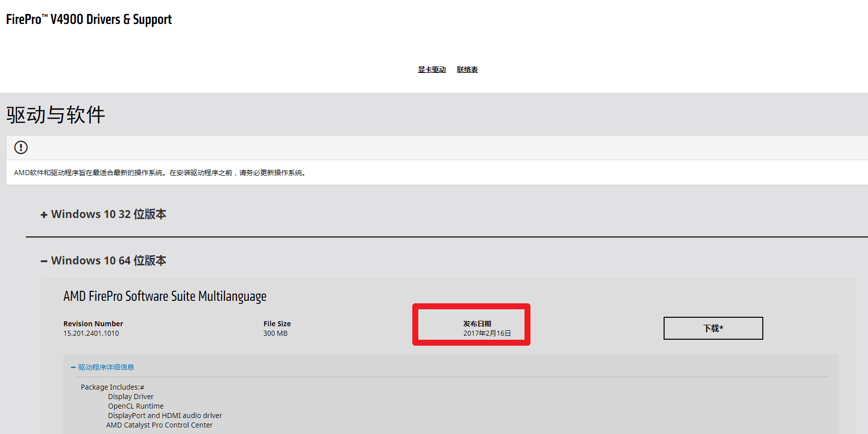Click the 下载* download button

(x=713, y=328)
